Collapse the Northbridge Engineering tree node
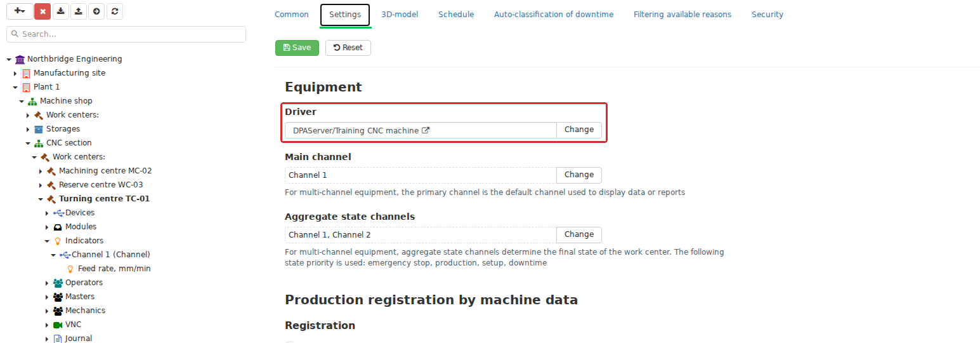Screen dimensions: 980x343 pos(9,59)
